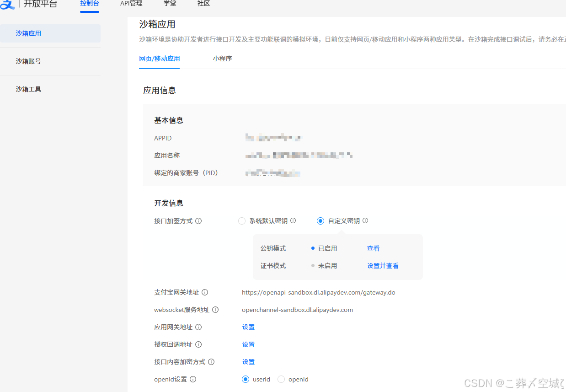
Task: Click the 证书模式 label
Action: (x=273, y=266)
